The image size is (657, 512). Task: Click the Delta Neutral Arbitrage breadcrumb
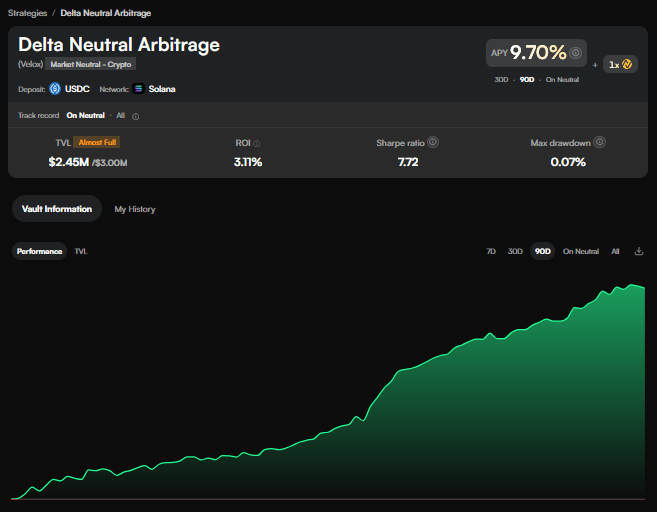coord(106,13)
